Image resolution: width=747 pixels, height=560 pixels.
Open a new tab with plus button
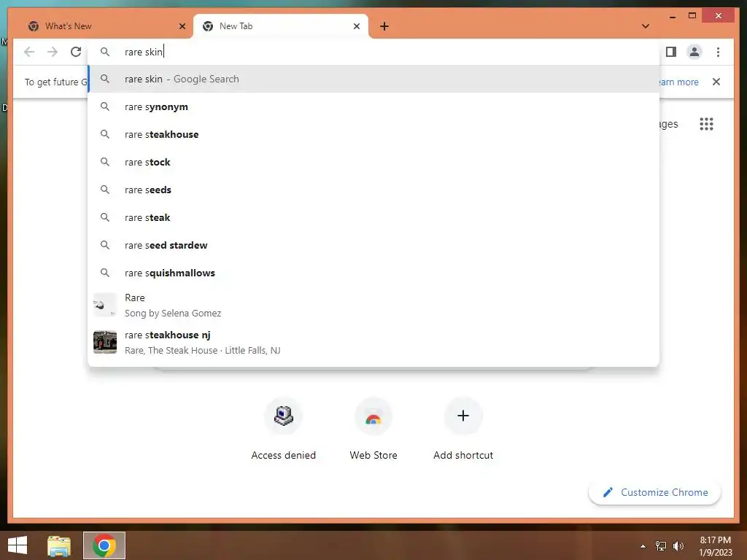[x=384, y=26]
